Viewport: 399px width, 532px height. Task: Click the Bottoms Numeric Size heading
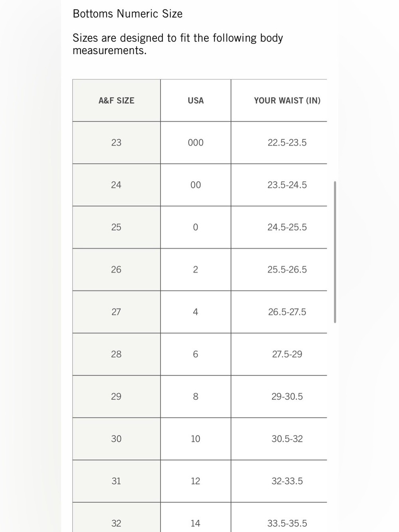[x=128, y=14]
